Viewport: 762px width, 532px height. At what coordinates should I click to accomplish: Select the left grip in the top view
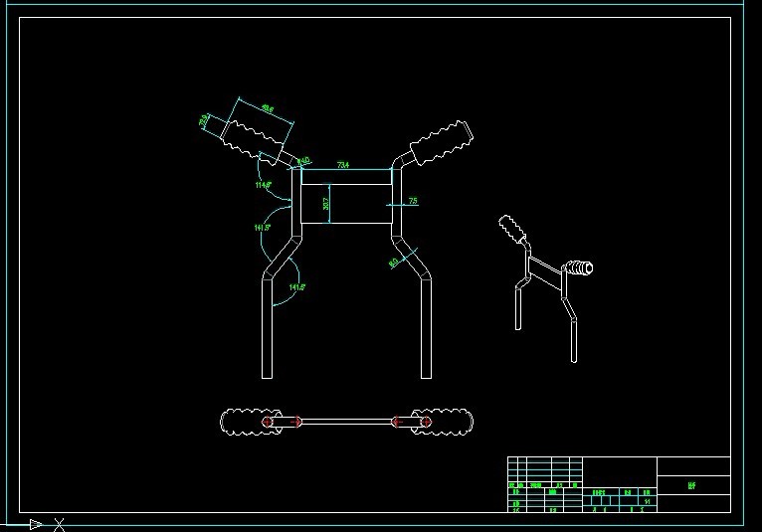pos(251,422)
